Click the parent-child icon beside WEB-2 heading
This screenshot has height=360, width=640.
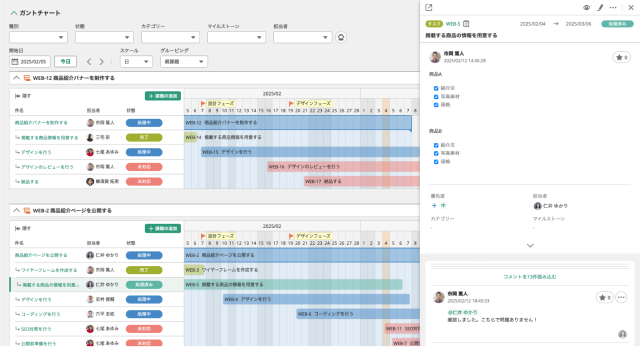(x=27, y=211)
